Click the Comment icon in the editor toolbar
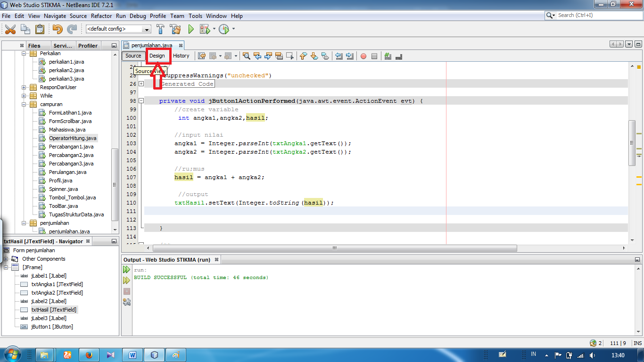This screenshot has height=362, width=644. pyautogui.click(x=386, y=56)
